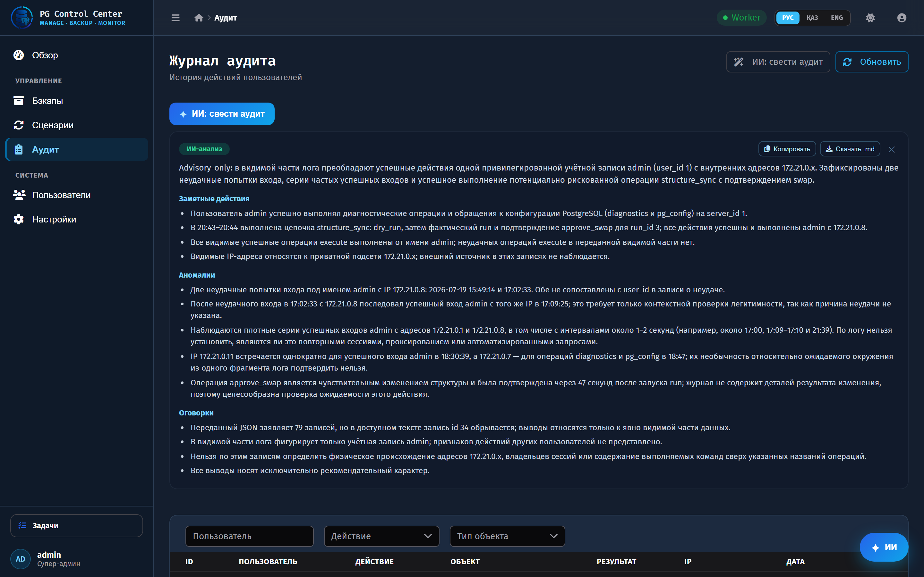Switch interface language to ENG
Screen dimensions: 924x577
tap(836, 18)
